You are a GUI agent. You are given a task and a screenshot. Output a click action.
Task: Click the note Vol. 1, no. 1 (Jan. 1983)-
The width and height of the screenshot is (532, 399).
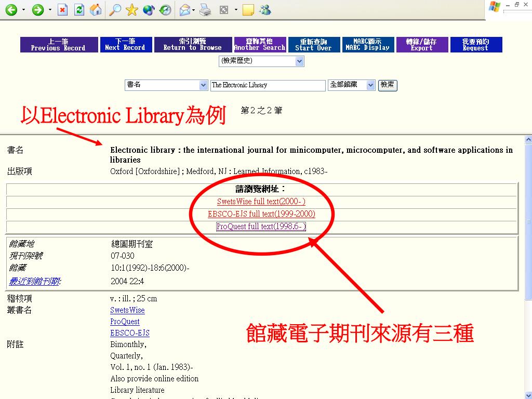pos(151,367)
